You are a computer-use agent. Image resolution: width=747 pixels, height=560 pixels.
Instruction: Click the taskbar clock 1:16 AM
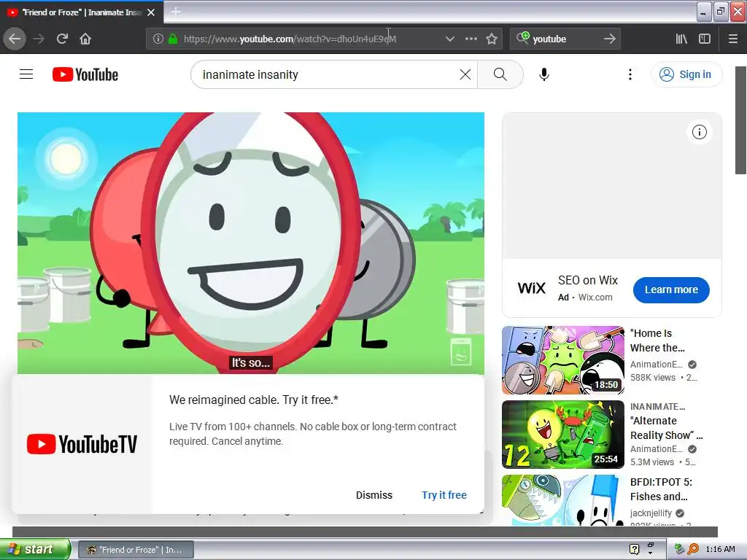pyautogui.click(x=720, y=549)
